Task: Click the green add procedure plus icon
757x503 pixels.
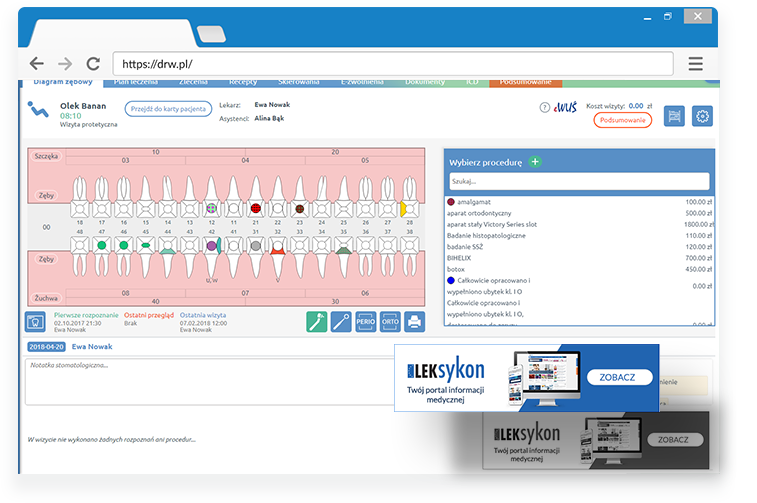Action: tap(535, 162)
